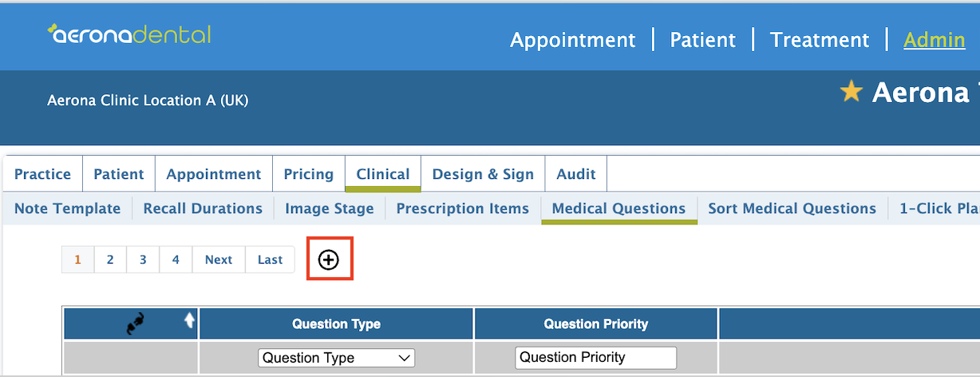Open the Treatment top menu
Viewport: 980px width, 377px height.
click(x=820, y=39)
